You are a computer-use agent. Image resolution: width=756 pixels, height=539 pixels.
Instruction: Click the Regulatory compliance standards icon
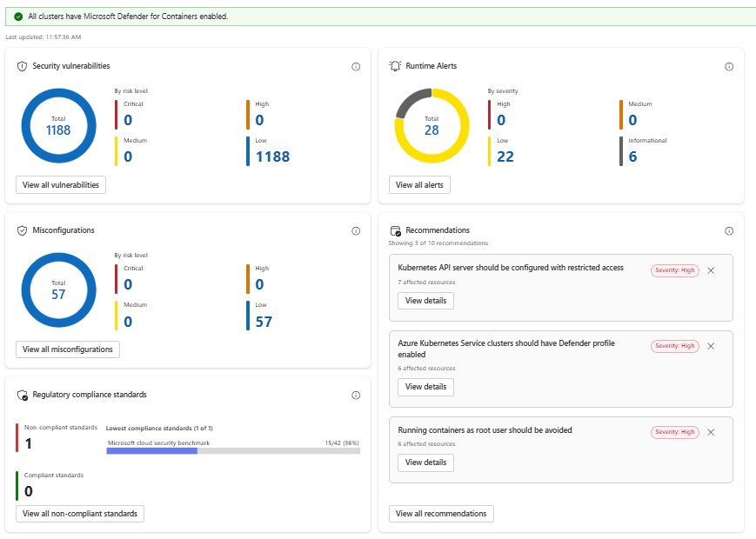22,395
